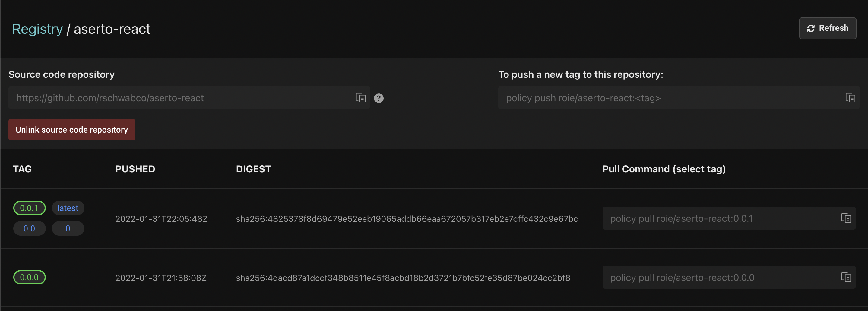Select the 0.0.0 tag
868x311 pixels.
coord(29,277)
